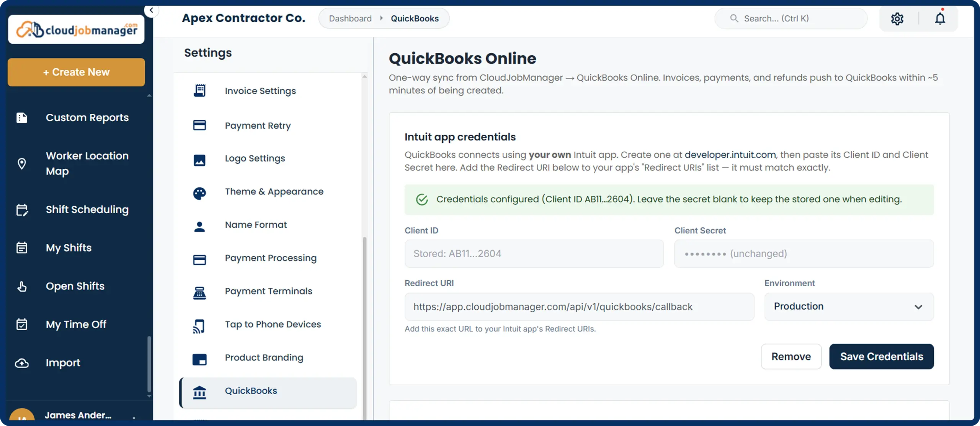Go to My Time Off
Viewport: 980px width, 426px height.
coord(77,324)
